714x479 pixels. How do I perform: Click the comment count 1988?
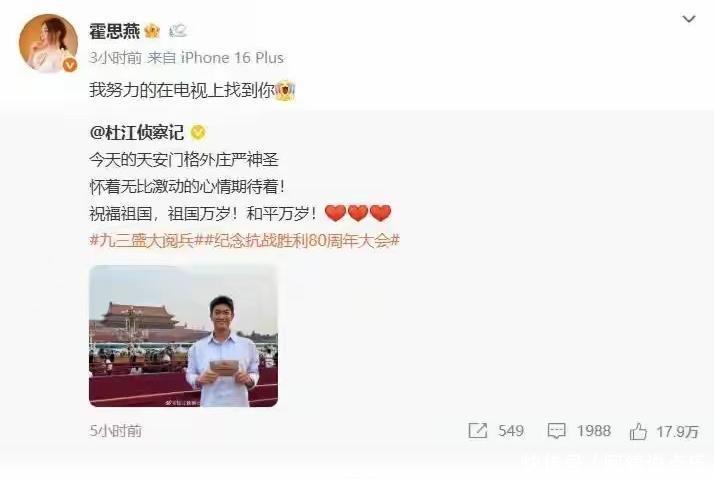tap(593, 431)
